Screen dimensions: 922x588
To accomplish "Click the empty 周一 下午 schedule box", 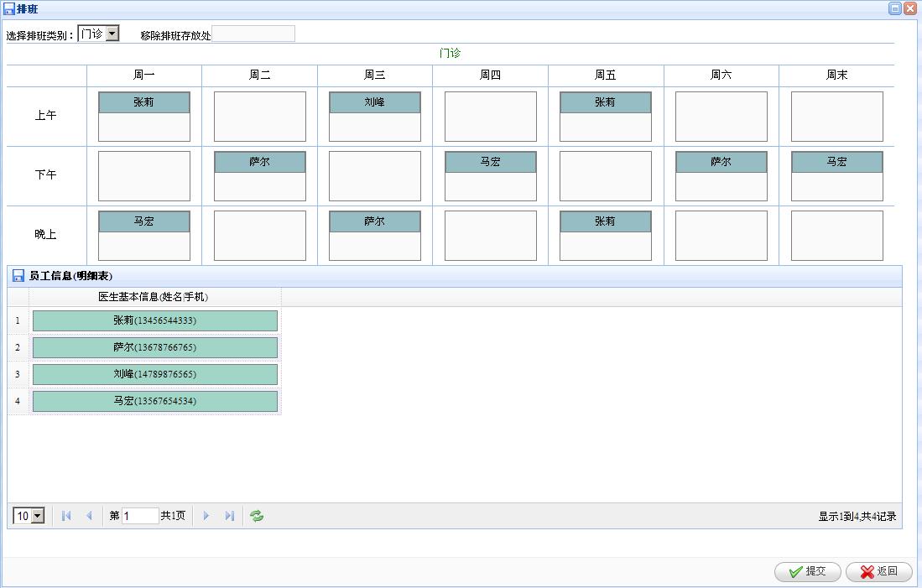I will tap(144, 176).
